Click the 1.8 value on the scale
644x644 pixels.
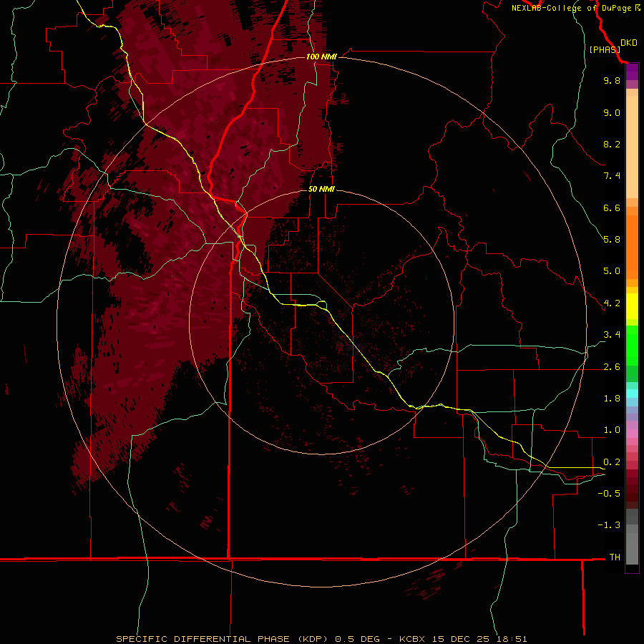(612, 399)
